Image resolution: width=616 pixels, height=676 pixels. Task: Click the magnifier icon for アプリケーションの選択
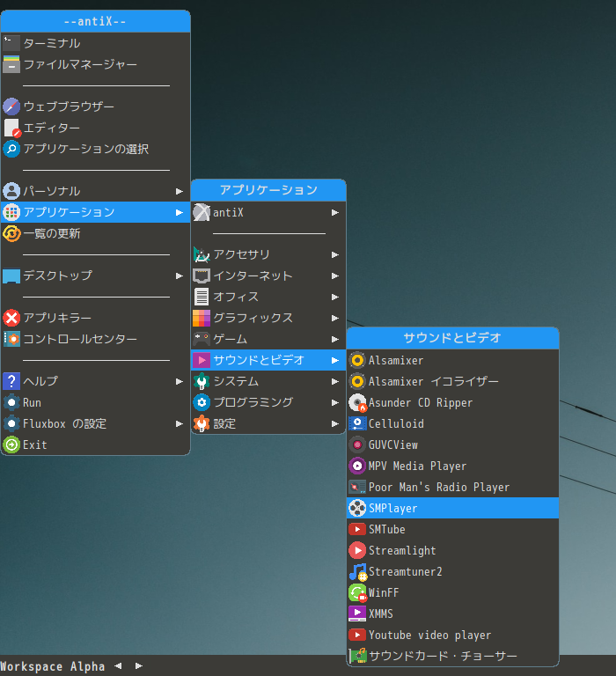(11, 149)
